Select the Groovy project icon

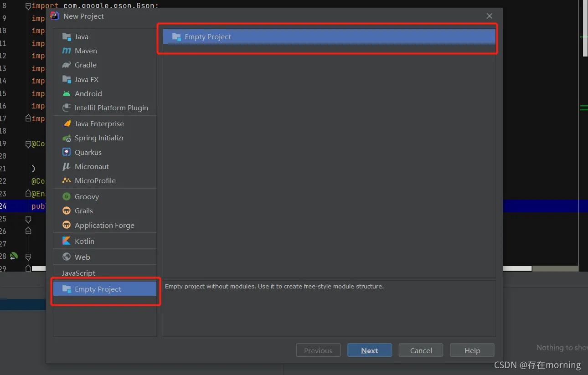pos(67,196)
